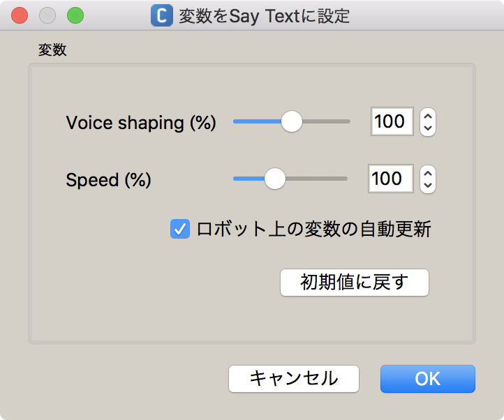
Task: Click the Voice shaping slider handle
Action: coord(292,121)
